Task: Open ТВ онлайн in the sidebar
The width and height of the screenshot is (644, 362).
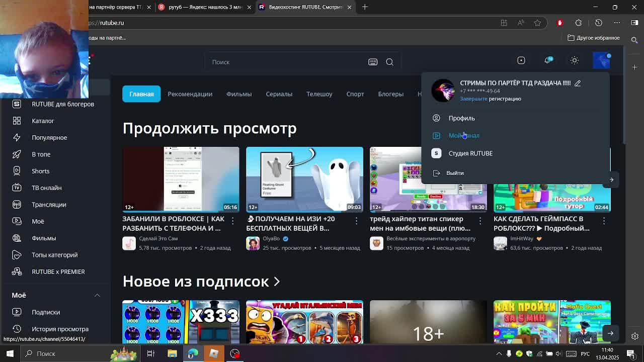Action: [x=47, y=188]
